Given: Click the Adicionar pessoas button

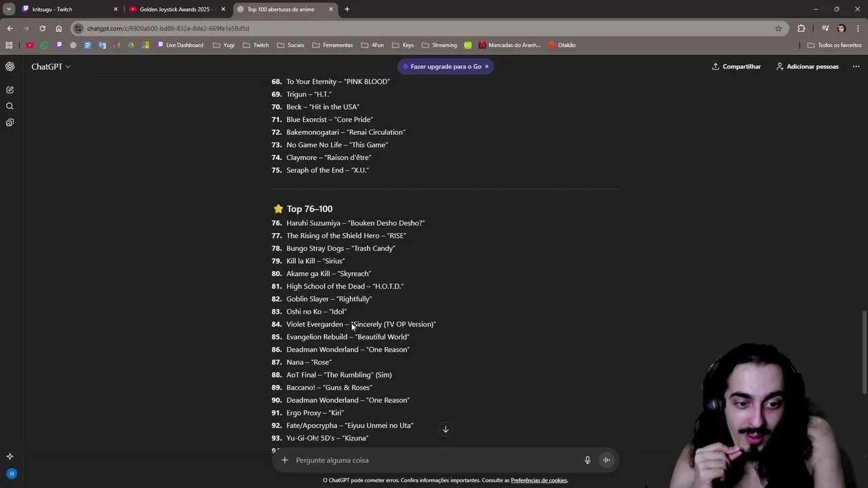Looking at the screenshot, I should [807, 66].
